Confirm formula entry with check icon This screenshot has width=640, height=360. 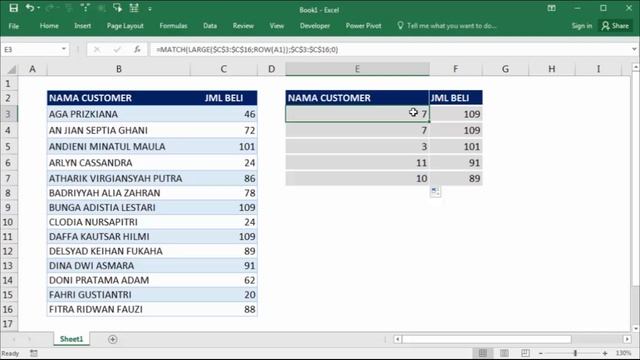pos(117,49)
